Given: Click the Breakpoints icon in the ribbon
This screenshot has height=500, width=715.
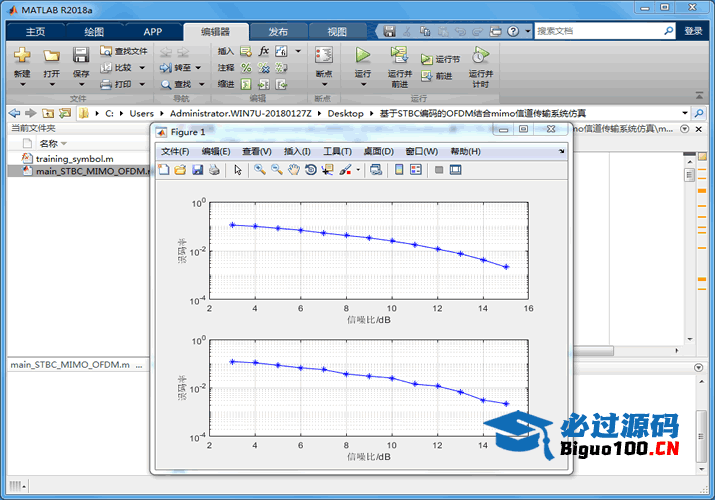Looking at the screenshot, I should (x=323, y=56).
